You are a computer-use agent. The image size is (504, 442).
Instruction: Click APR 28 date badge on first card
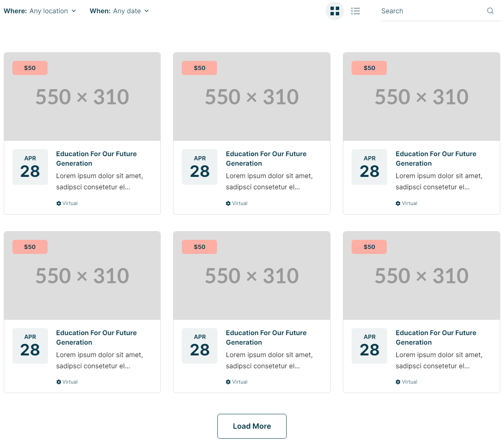[x=30, y=167]
